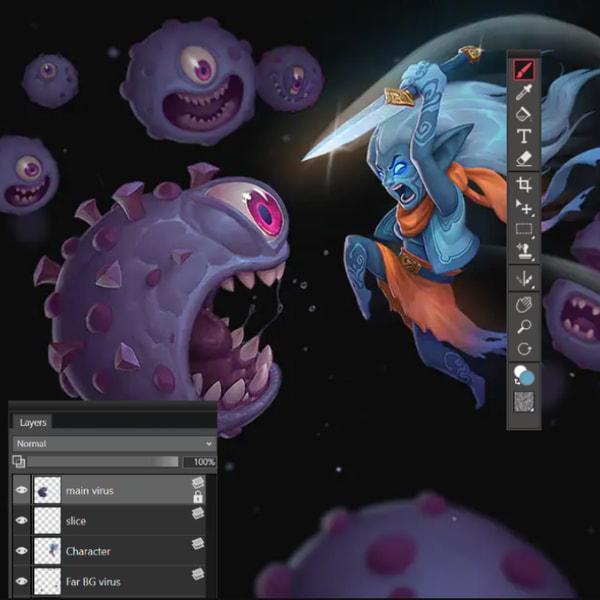The image size is (600, 600).
Task: Pick the Dropper eyedropper tool
Action: 523,92
